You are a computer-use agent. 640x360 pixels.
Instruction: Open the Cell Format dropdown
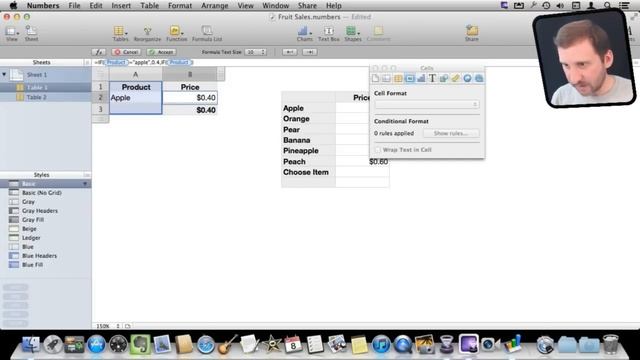coord(427,104)
